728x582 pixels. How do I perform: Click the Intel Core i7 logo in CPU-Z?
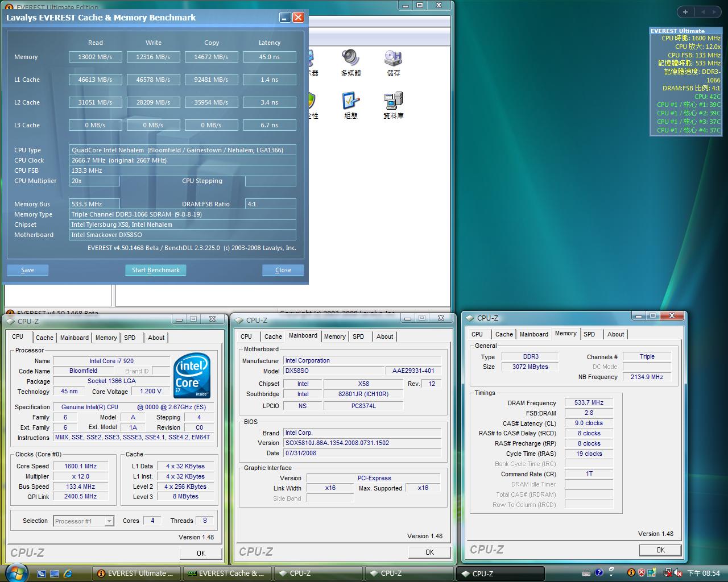tap(192, 376)
